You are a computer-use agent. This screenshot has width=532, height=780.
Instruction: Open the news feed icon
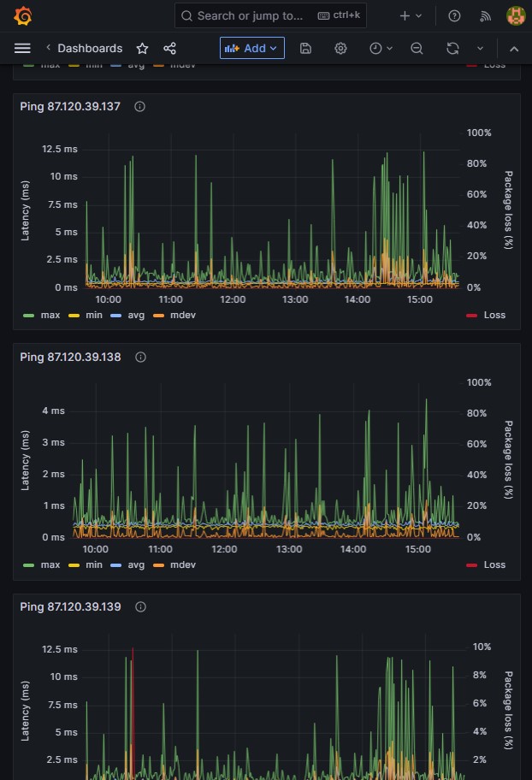485,16
